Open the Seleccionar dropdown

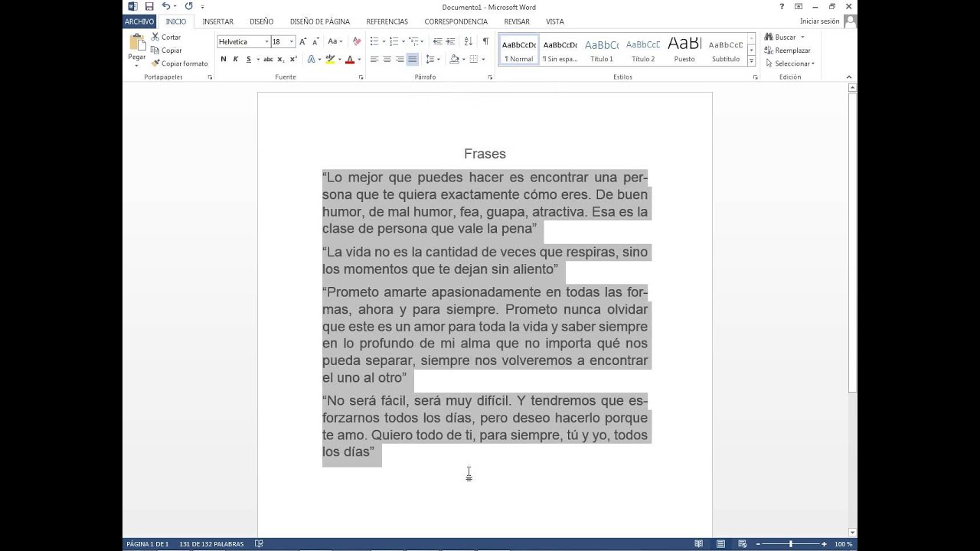(x=789, y=64)
